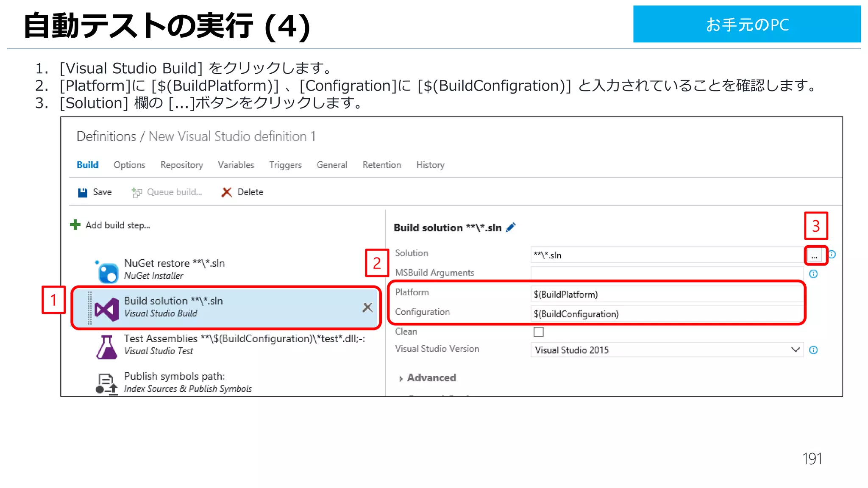868x488 pixels.
Task: Click the Delete button label
Action: pos(250,192)
